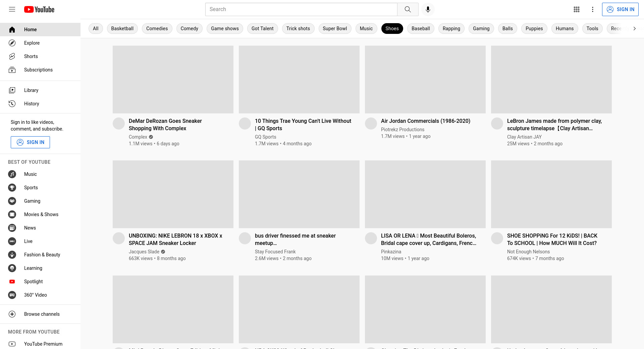Image resolution: width=644 pixels, height=349 pixels.
Task: Open Air Jordan Commercials video title
Action: 426,121
